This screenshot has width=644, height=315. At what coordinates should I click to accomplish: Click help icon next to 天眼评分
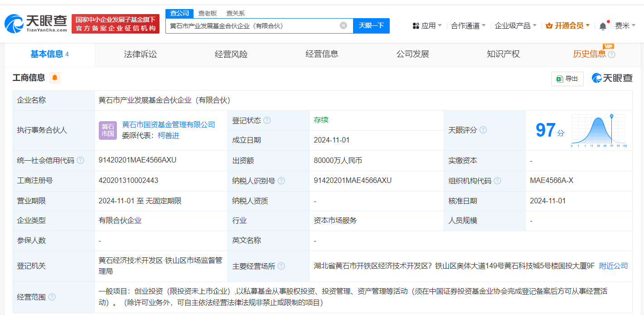483,130
